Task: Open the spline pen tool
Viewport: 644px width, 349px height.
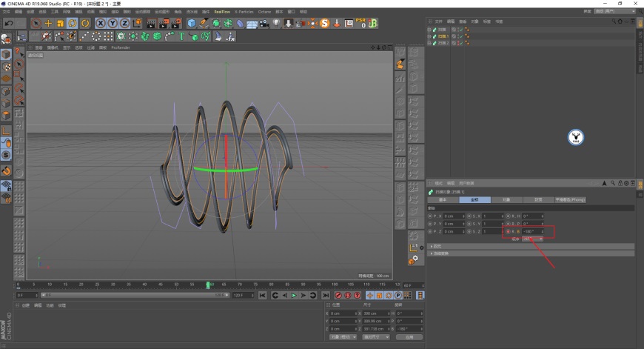Action: pyautogui.click(x=204, y=24)
